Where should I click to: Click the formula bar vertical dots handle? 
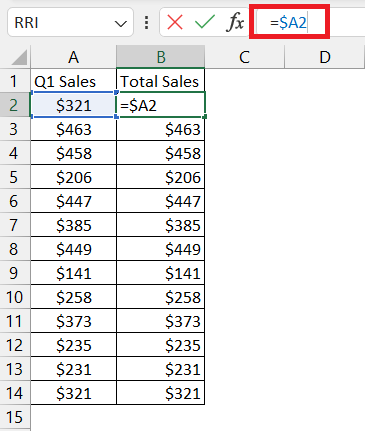coord(146,23)
